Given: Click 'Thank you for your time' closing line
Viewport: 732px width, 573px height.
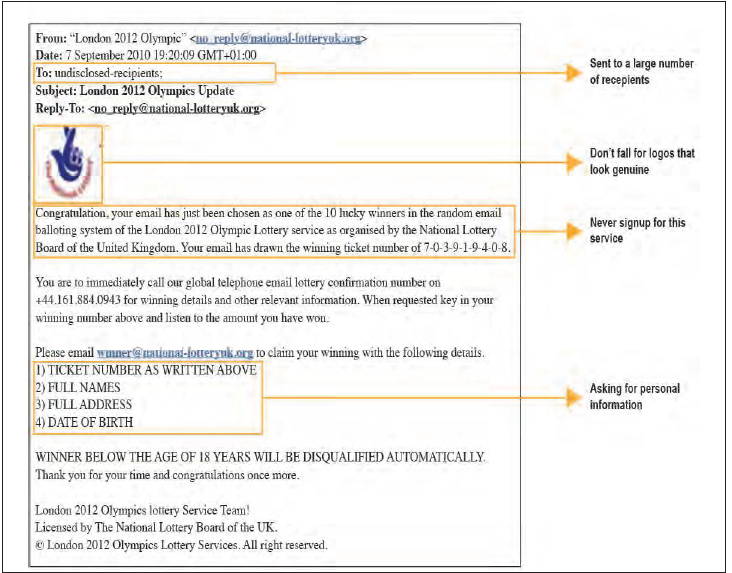Looking at the screenshot, I should tap(167, 475).
